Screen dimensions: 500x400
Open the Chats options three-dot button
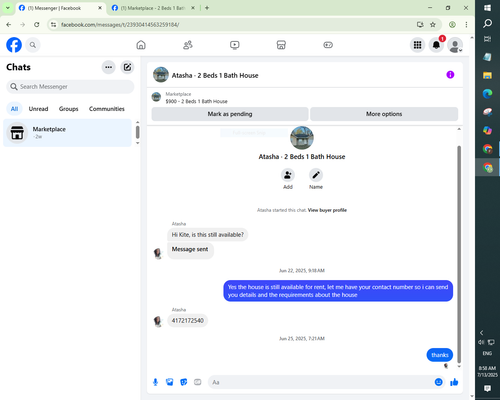tap(109, 67)
